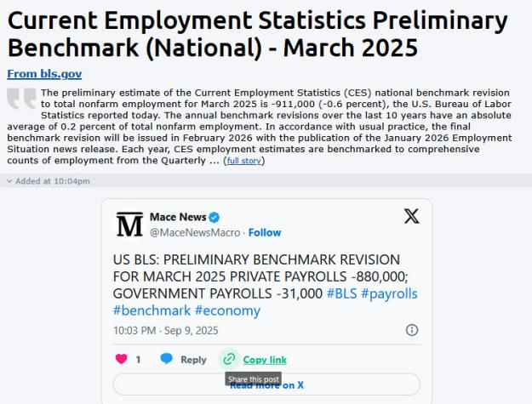The image size is (532, 404).
Task: Click the green copy link chain icon
Action: (x=229, y=359)
